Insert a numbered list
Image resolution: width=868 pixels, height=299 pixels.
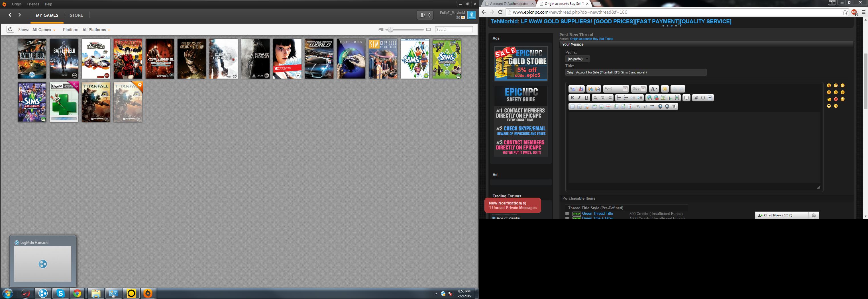619,98
